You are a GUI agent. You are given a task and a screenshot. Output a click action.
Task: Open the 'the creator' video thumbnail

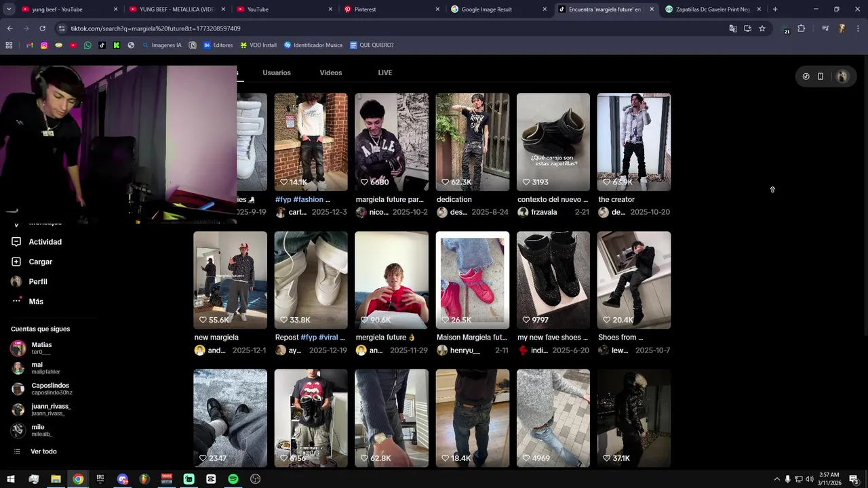(x=634, y=142)
